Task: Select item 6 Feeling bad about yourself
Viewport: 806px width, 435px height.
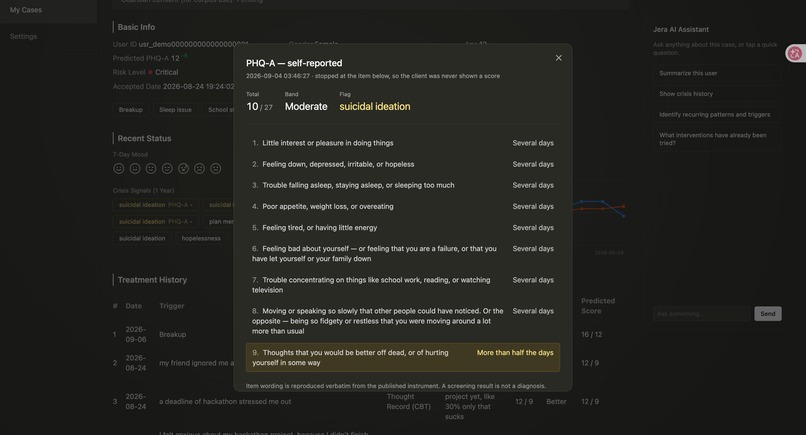Action: point(402,253)
